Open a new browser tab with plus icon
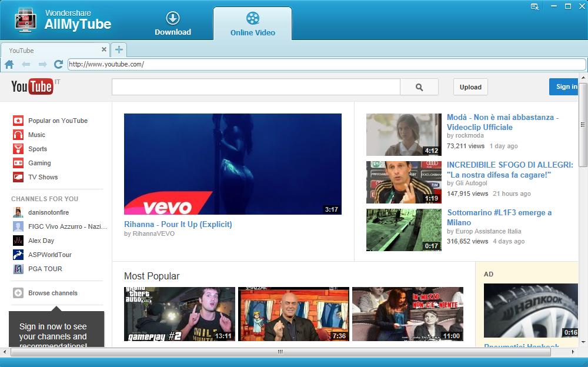 tap(119, 50)
